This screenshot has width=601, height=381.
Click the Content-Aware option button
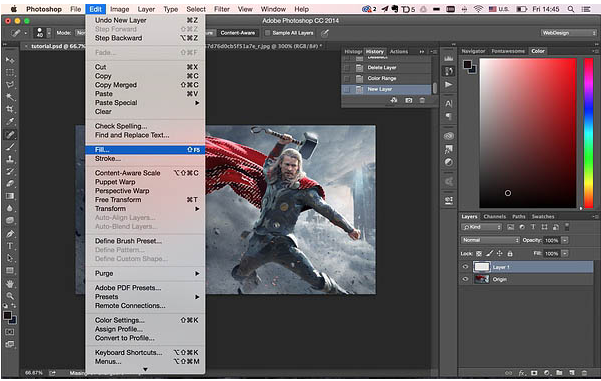[x=238, y=33]
